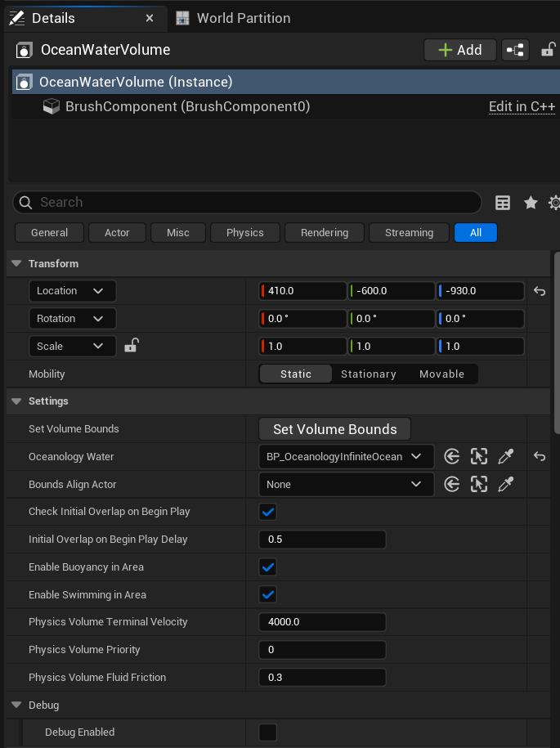The height and width of the screenshot is (748, 560).
Task: Click the Convert to Blueprint icon beside Add
Action: 513,50
